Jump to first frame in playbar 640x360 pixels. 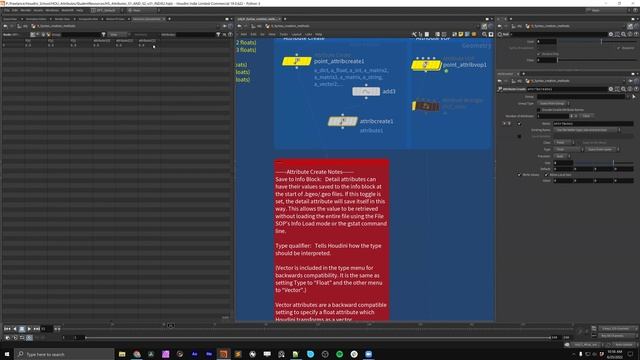pos(7,329)
